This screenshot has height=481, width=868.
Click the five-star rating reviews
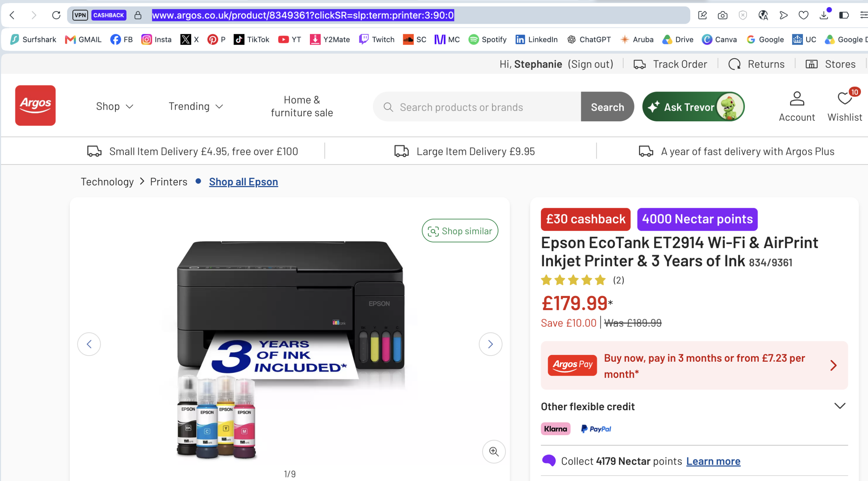pos(582,280)
